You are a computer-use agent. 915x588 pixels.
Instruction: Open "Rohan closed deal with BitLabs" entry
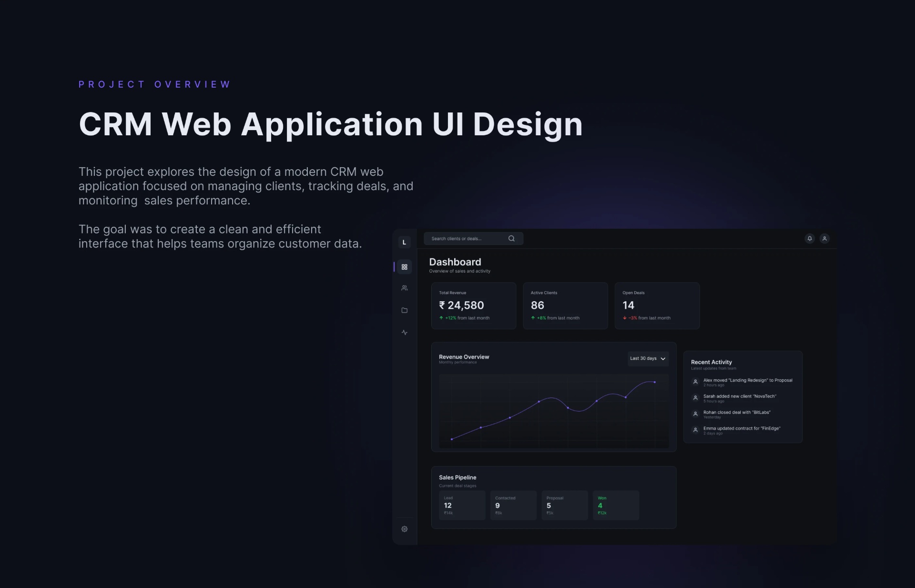732,415
